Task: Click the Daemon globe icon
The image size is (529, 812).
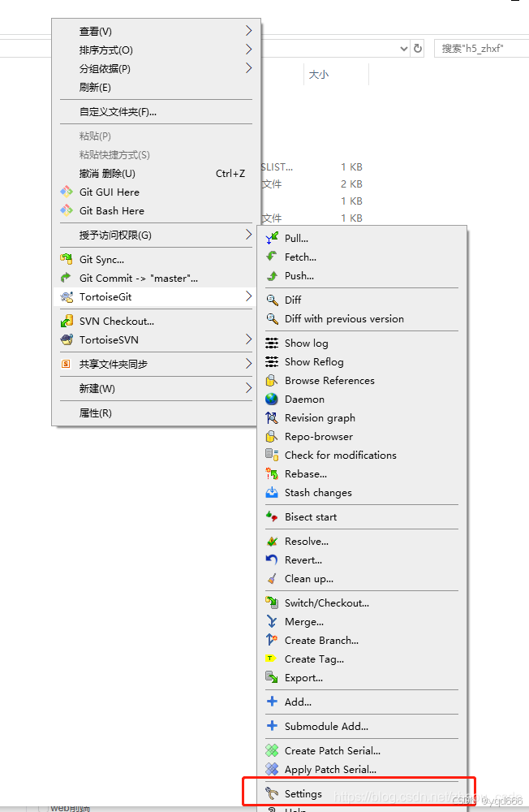Action: click(272, 399)
